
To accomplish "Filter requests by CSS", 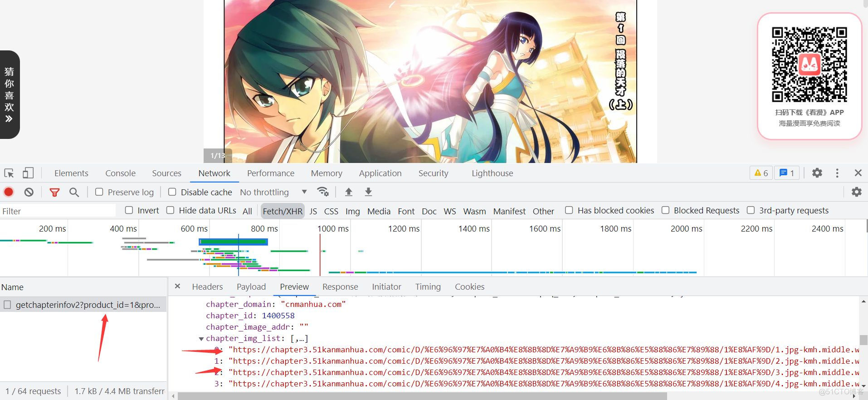I will tap(331, 211).
